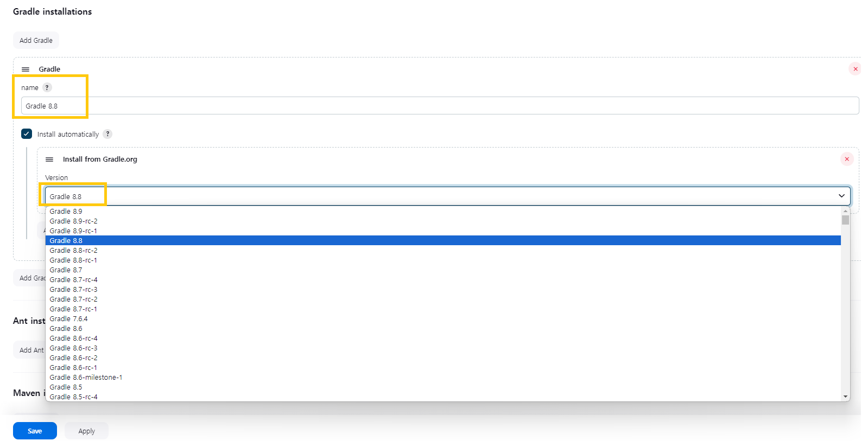Click the drag handle beside Gradle heading
868x447 pixels.
26,69
